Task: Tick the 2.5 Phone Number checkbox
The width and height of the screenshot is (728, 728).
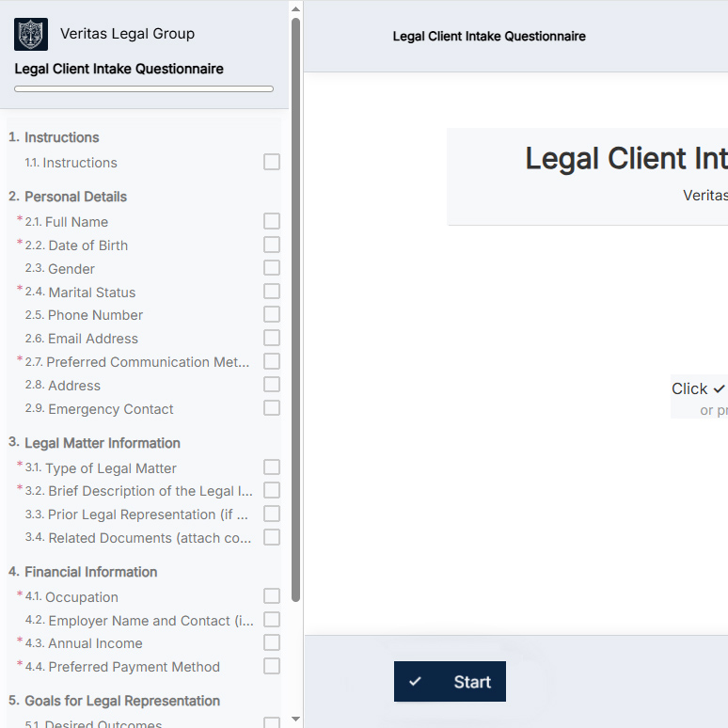Action: 272,314
